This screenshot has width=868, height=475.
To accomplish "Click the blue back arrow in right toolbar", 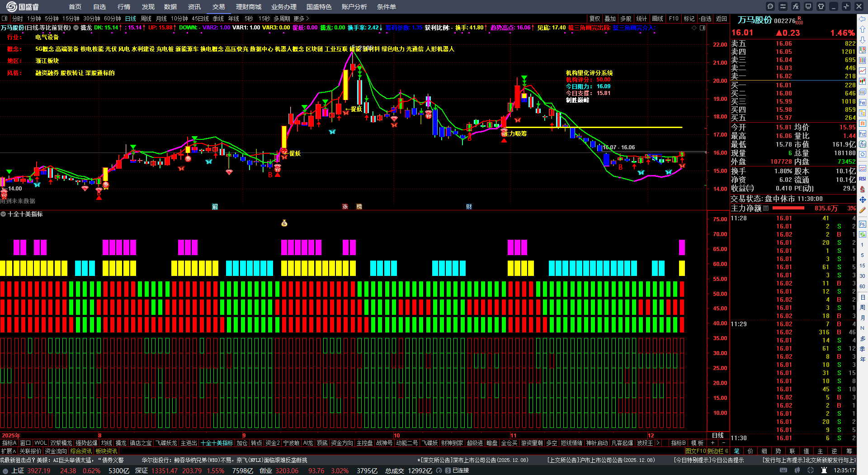I will (863, 19).
